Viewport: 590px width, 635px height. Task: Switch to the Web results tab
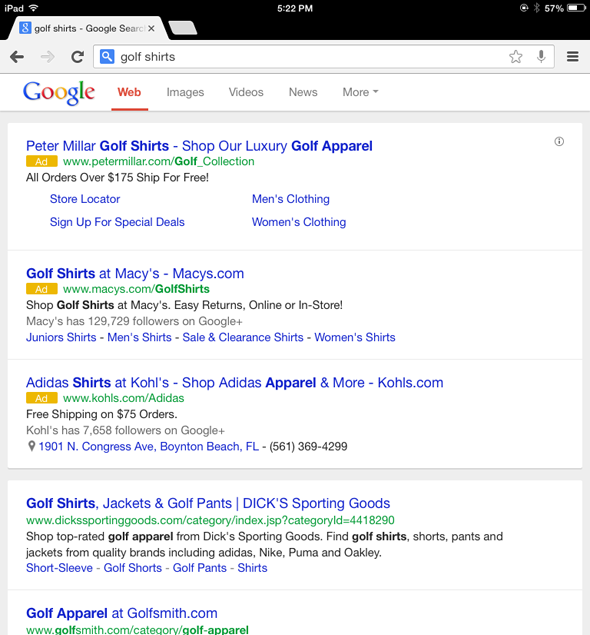point(129,92)
